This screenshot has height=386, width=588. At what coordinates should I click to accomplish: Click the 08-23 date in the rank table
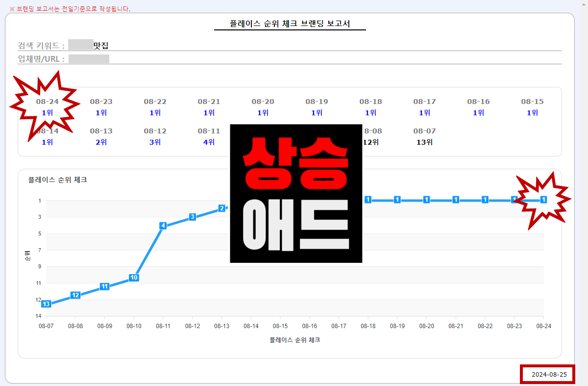pos(101,102)
